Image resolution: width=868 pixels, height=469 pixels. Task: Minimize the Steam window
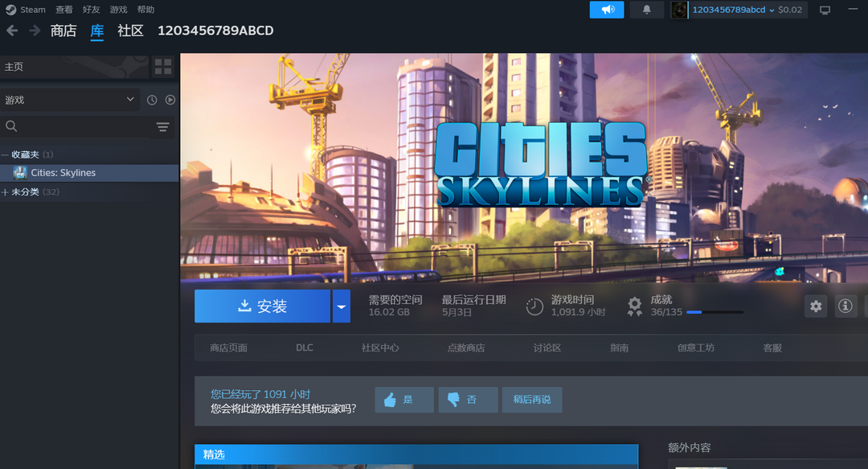(853, 9)
